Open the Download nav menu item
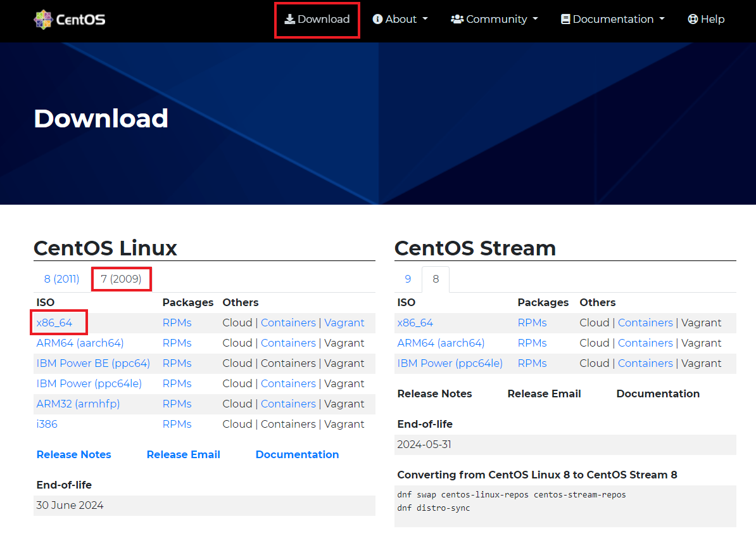This screenshot has width=756, height=538. point(317,19)
